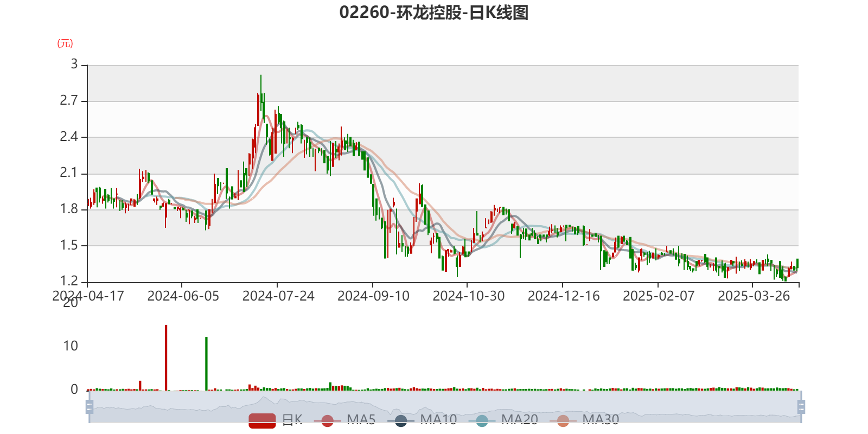Grab the right data zoom slider handle

[801, 407]
